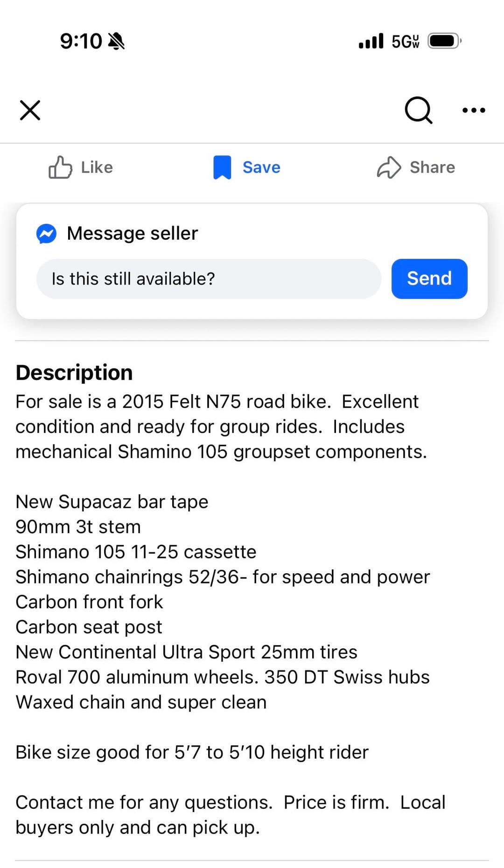Toggle the blue bookmark Save icon
Image resolution: width=504 pixels, height=868 pixels.
pos(222,167)
